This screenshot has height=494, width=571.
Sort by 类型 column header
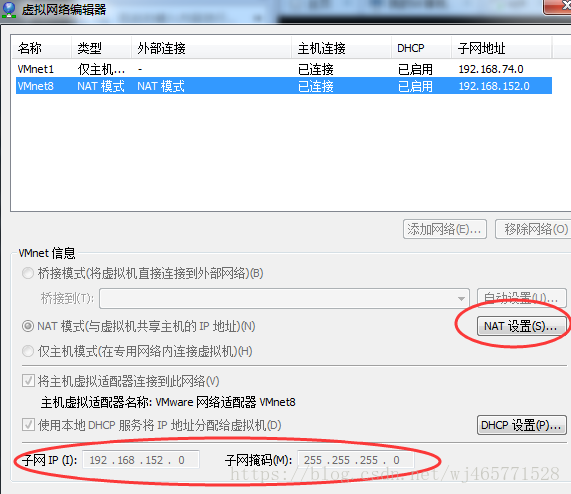[x=101, y=48]
